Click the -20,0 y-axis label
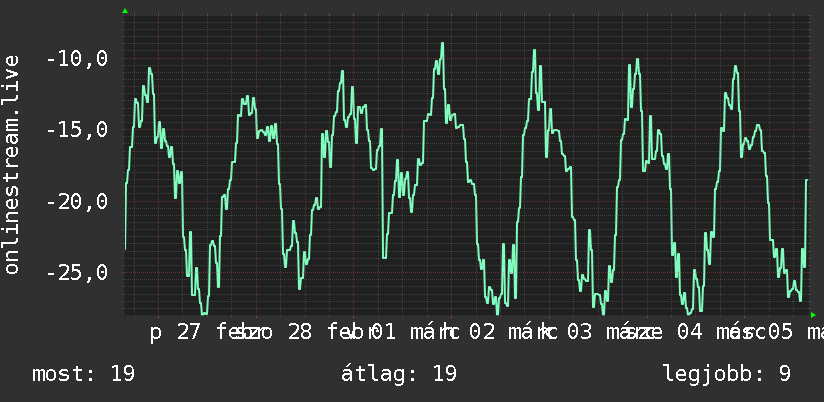The image size is (824, 402). click(77, 201)
